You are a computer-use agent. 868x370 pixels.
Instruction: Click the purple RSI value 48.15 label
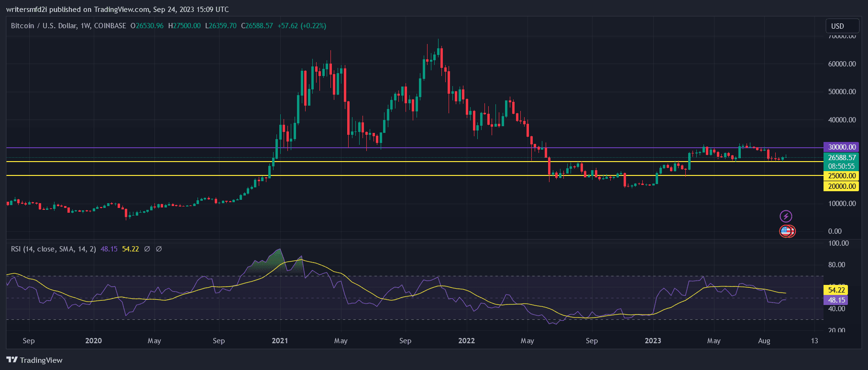[836, 300]
